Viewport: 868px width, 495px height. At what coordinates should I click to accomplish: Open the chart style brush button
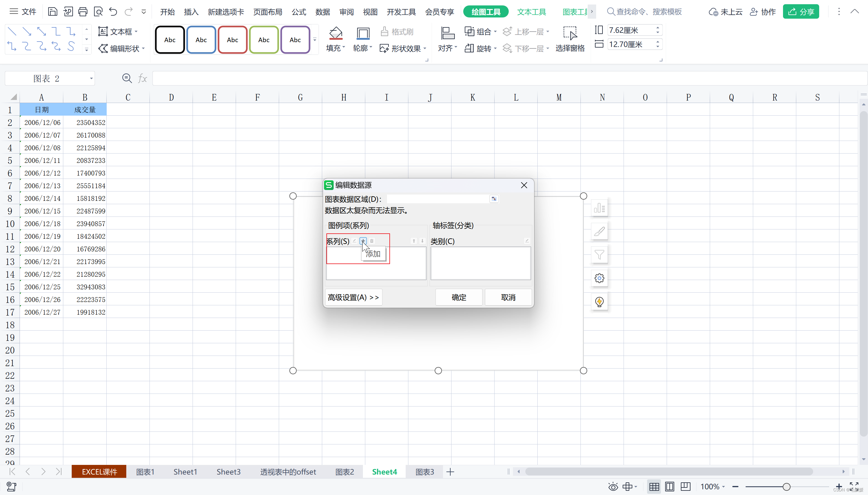[599, 232]
